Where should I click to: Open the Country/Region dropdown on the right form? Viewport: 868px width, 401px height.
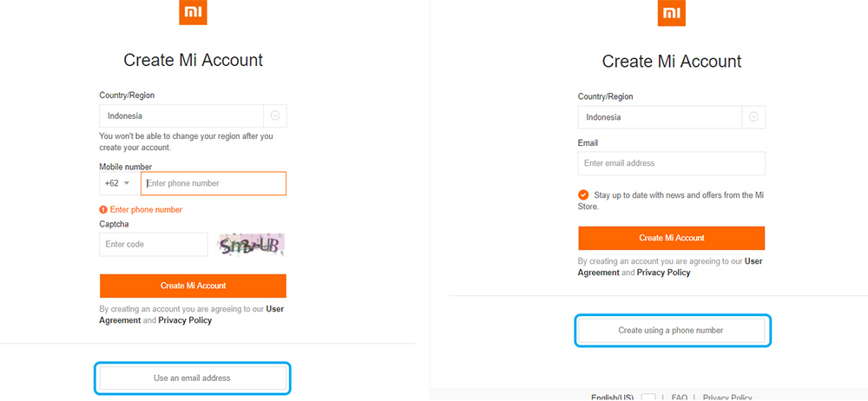pyautogui.click(x=672, y=117)
